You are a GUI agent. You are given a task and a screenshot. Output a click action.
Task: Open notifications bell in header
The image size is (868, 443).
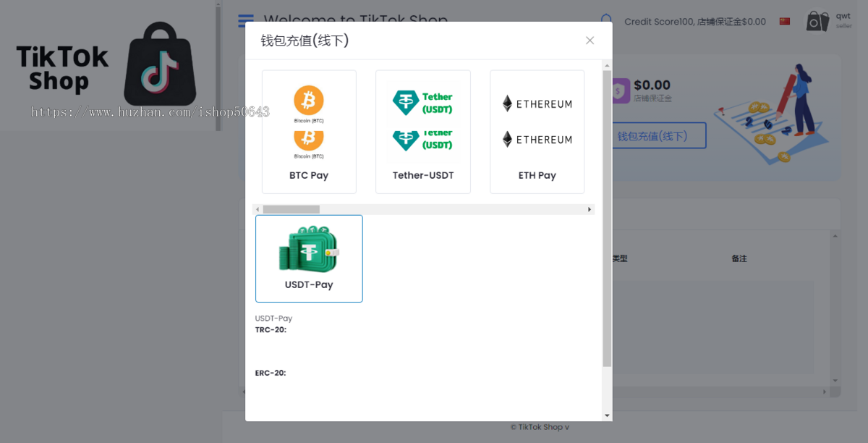(x=606, y=20)
